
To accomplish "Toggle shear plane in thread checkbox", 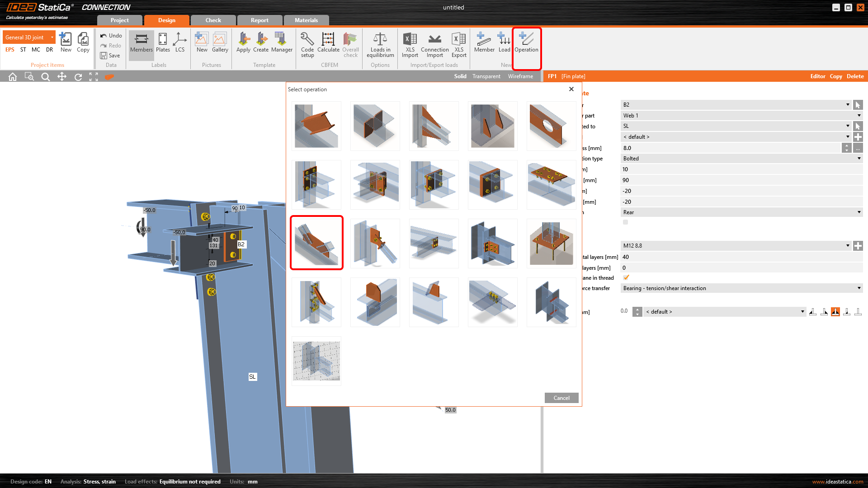I will tap(626, 277).
